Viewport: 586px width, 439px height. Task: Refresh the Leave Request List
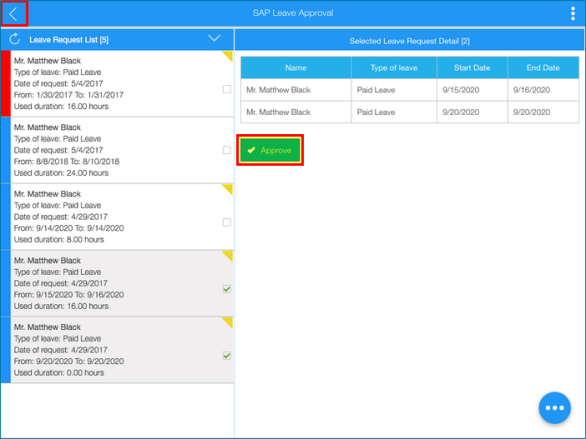pyautogui.click(x=15, y=39)
